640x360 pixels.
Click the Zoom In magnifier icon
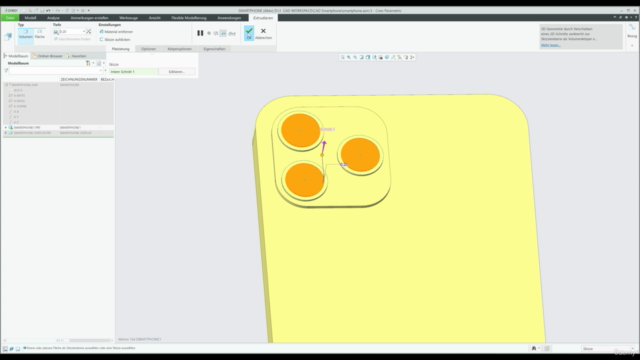coord(349,58)
